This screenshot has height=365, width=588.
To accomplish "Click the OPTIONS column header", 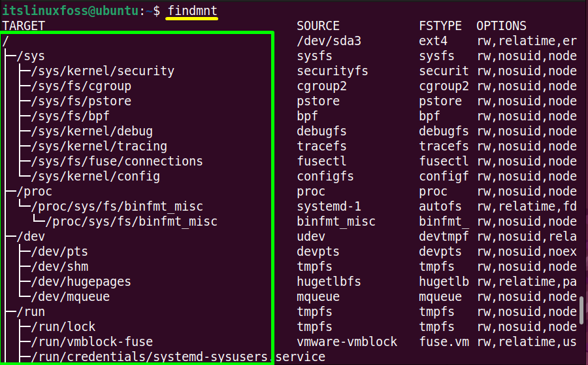I will 501,26.
